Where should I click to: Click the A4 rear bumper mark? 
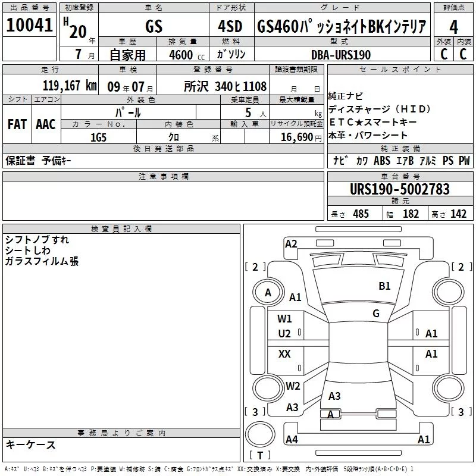tap(292, 439)
